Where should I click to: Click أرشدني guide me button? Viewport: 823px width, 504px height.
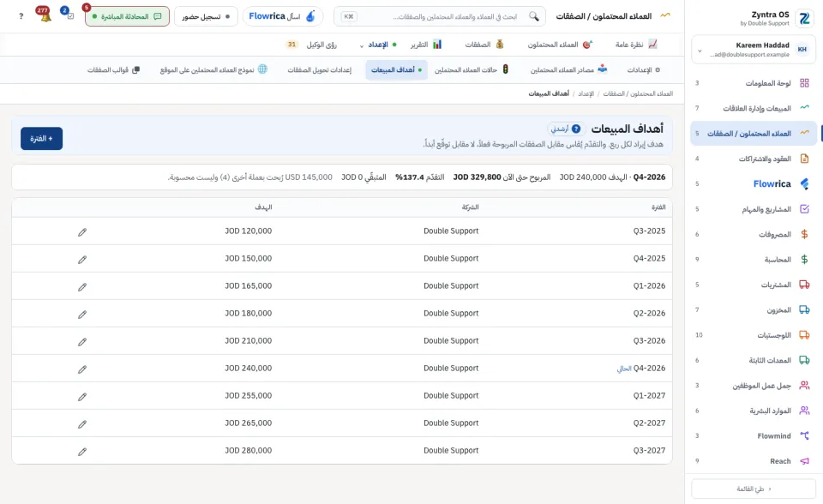click(x=566, y=129)
